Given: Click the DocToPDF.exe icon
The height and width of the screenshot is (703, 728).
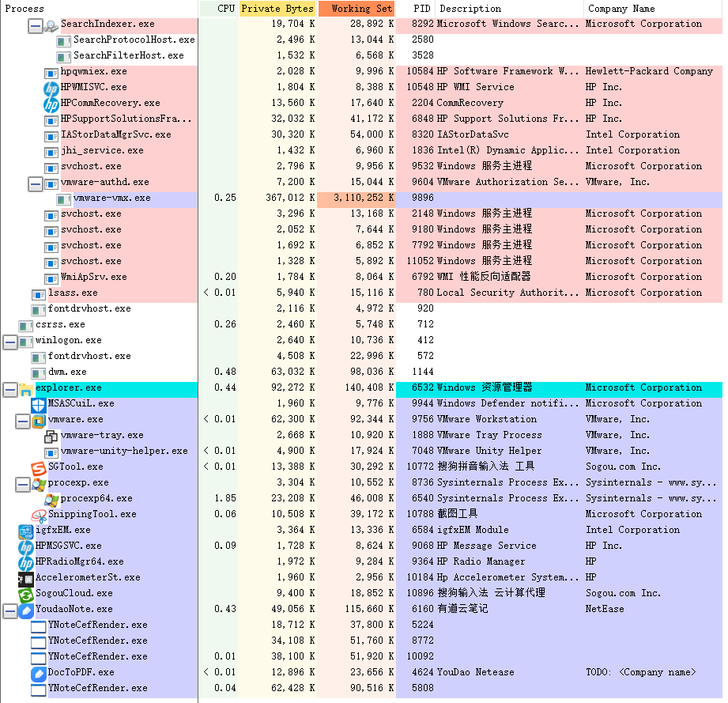Looking at the screenshot, I should click(39, 674).
